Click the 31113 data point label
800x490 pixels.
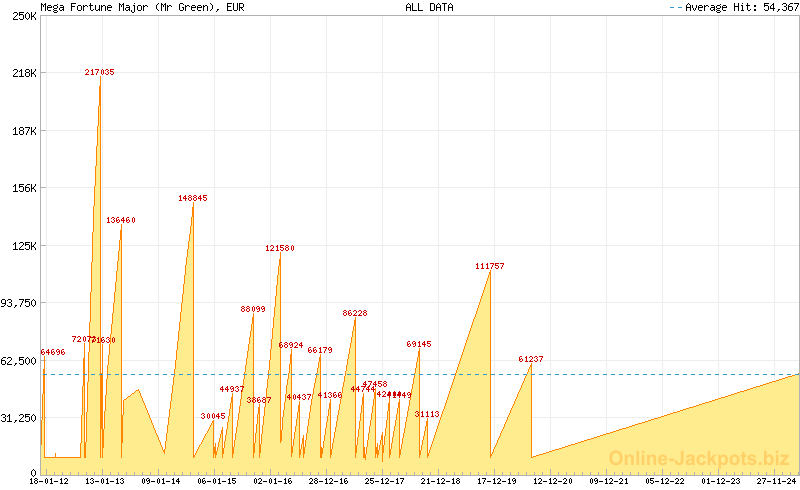pyautogui.click(x=427, y=414)
